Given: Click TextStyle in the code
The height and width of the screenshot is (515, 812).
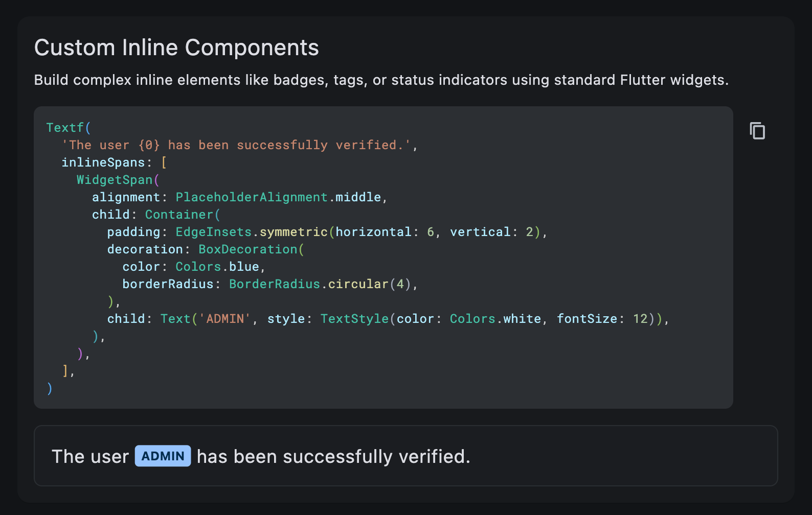Looking at the screenshot, I should coord(354,319).
